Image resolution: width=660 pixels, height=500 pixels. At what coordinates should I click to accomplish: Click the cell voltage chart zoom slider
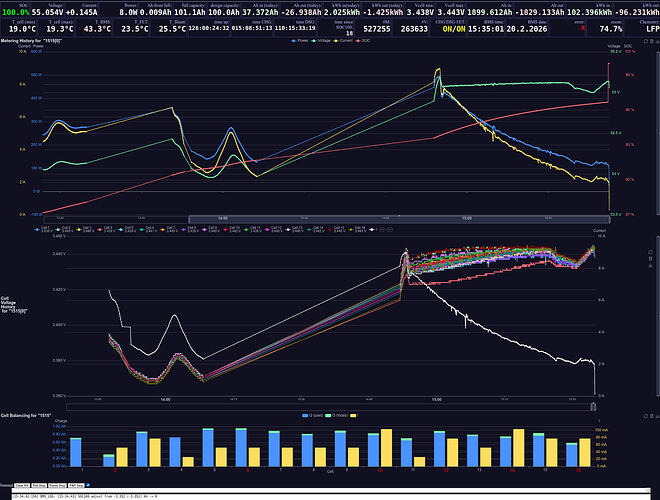coord(330,405)
